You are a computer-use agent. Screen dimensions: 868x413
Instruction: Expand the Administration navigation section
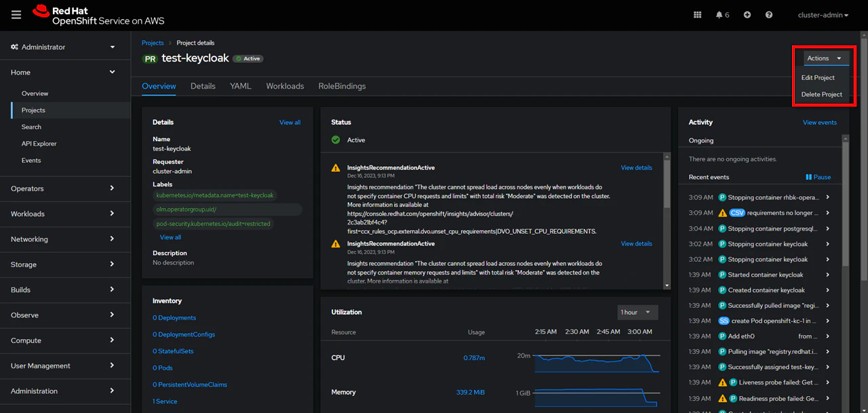pyautogui.click(x=65, y=391)
